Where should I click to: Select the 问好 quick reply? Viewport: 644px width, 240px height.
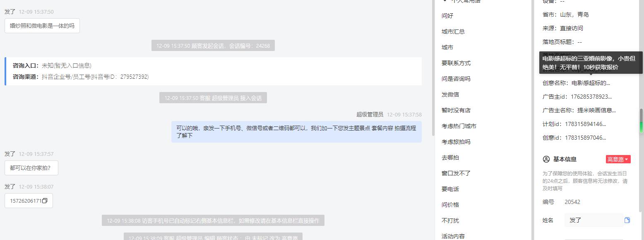tap(447, 16)
